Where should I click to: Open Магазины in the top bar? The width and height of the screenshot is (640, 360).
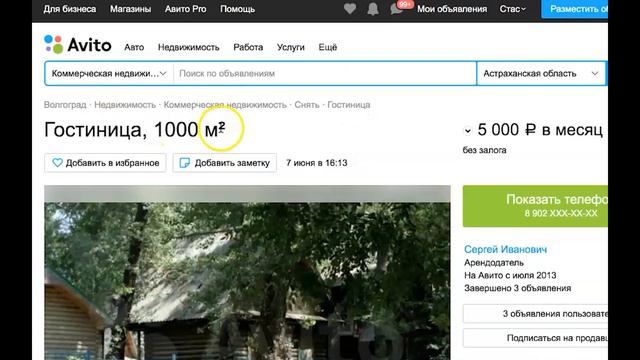click(x=130, y=9)
